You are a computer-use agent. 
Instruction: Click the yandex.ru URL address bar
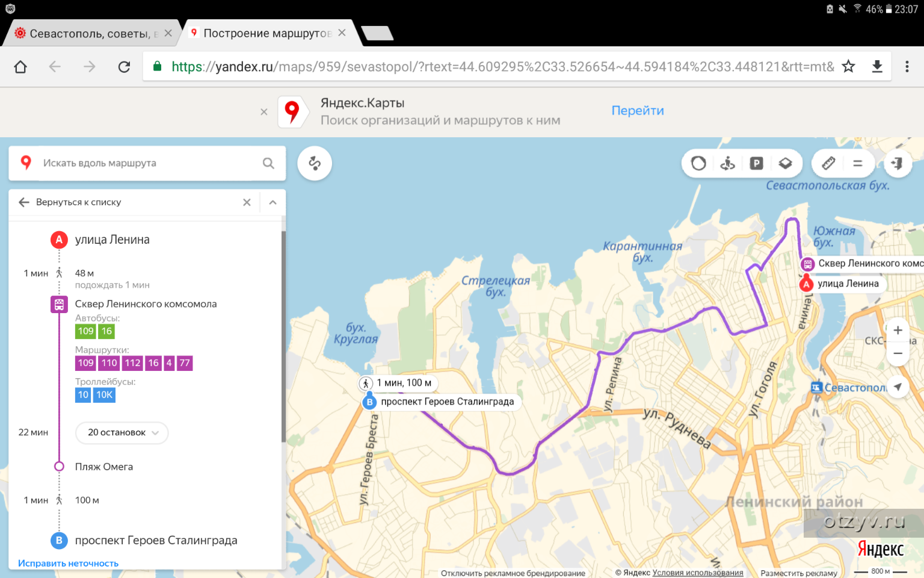coord(502,66)
